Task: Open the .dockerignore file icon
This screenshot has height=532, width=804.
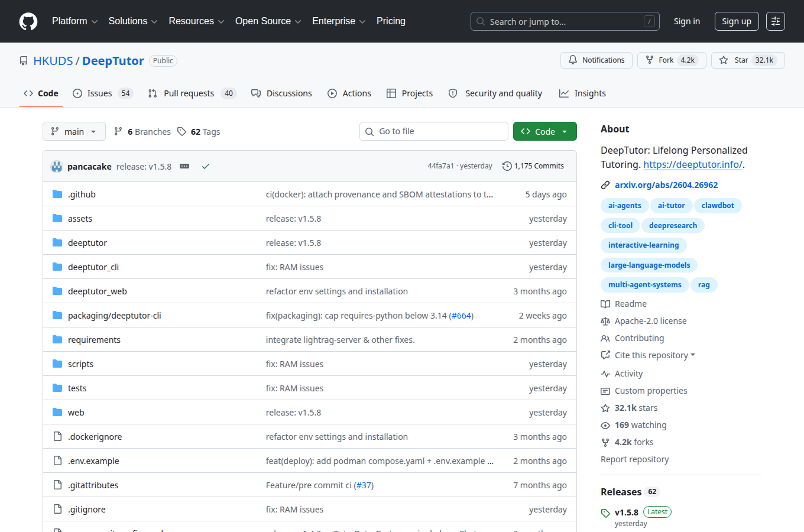Action: click(57, 436)
